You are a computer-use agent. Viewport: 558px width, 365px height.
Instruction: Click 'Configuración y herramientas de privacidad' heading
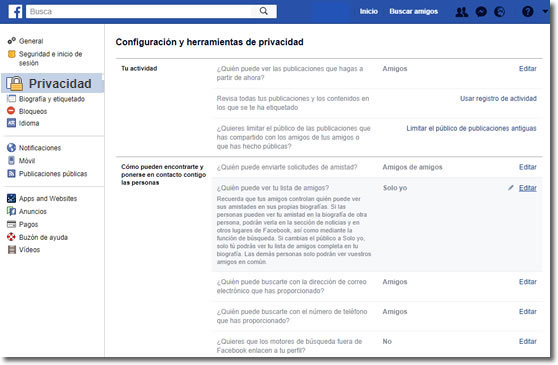(210, 42)
